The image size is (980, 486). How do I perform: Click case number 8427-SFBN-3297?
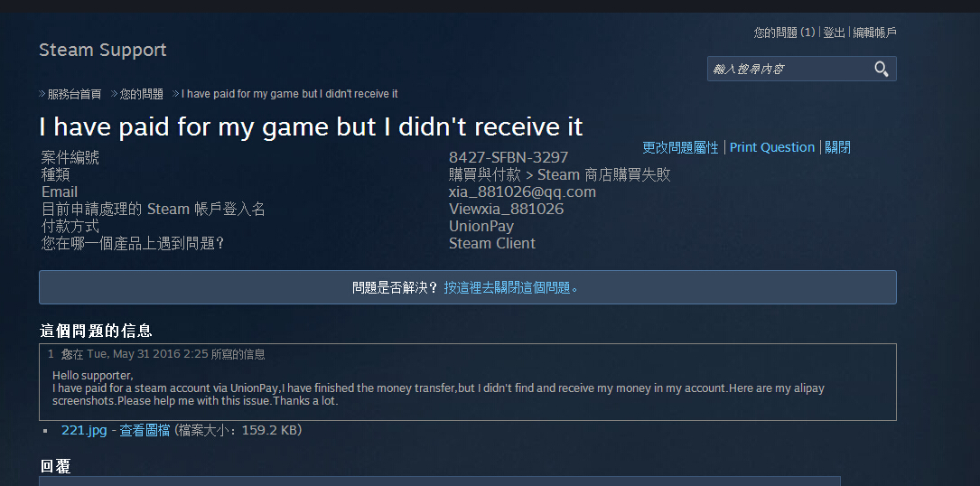pyautogui.click(x=509, y=157)
